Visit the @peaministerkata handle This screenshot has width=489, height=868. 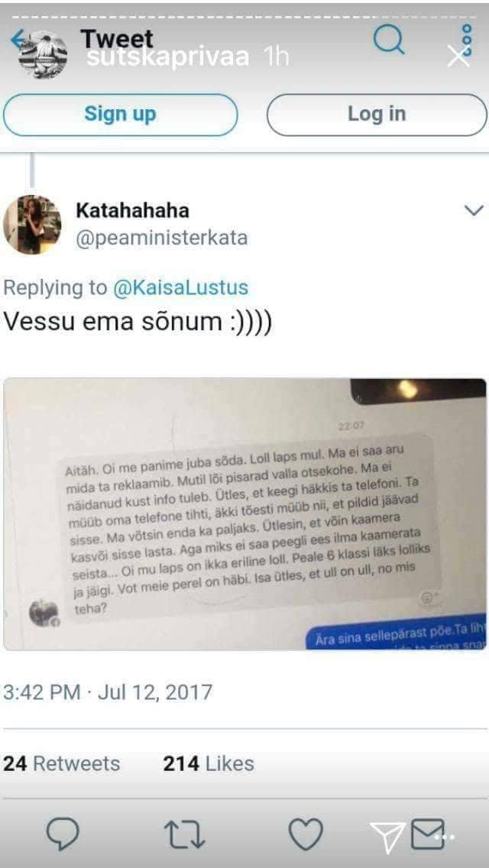162,238
